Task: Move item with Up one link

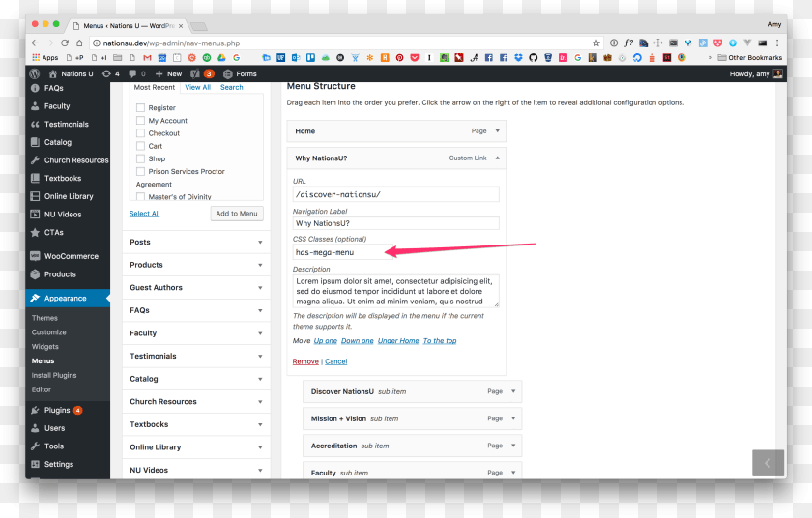Action: (x=325, y=340)
